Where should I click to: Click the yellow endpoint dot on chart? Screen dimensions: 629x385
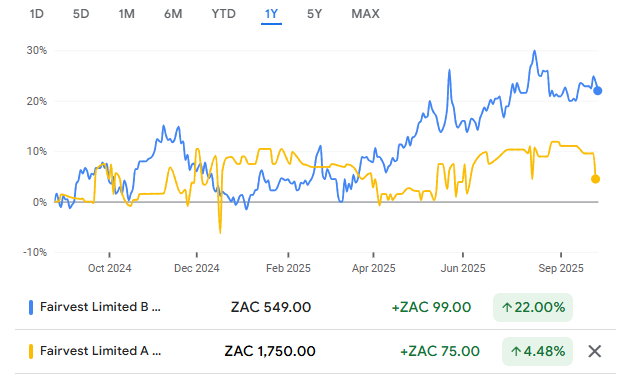point(595,179)
